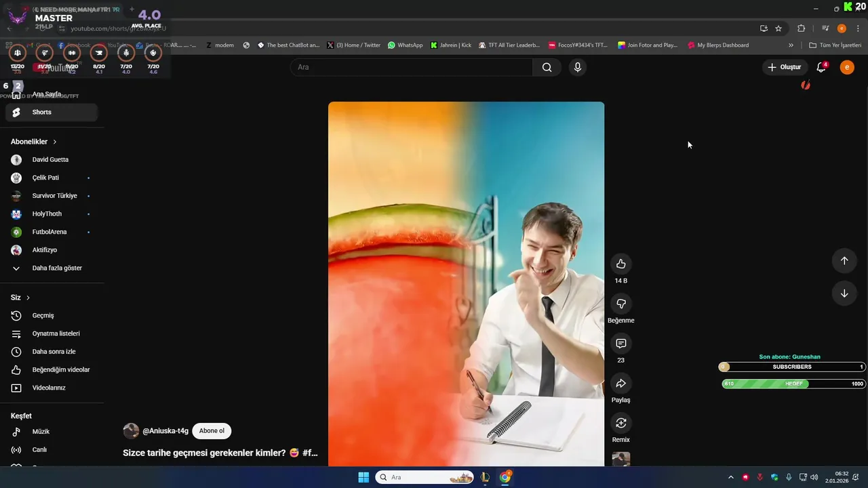868x488 pixels.
Task: Open Jahrein | Kick bookmark
Action: point(451,45)
